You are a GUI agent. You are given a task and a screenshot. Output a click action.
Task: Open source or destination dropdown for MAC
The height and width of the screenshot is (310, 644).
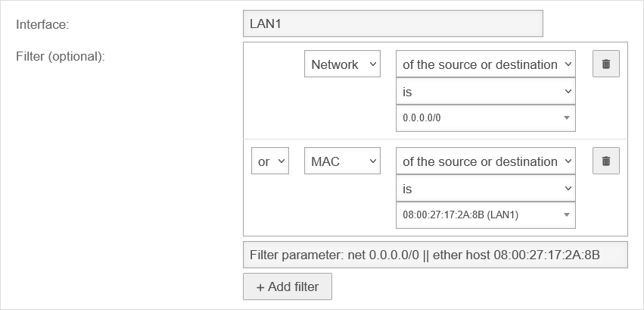[x=485, y=161]
